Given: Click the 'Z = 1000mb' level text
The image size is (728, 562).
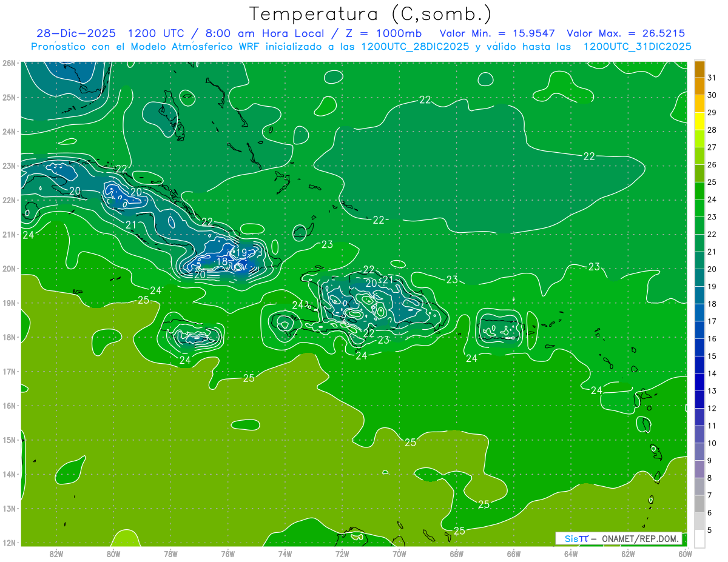Looking at the screenshot, I should coord(385,33).
